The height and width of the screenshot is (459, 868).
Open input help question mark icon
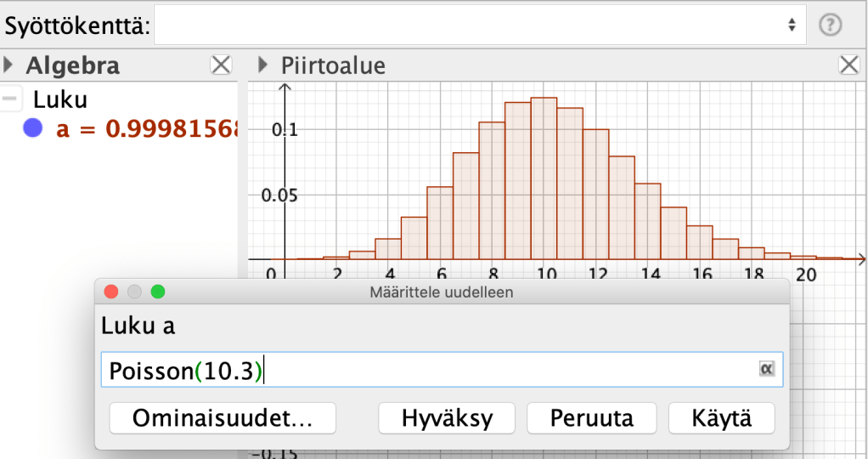coord(830,25)
